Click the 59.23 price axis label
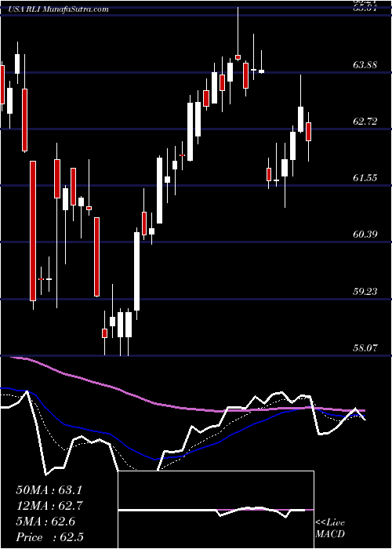 (x=365, y=291)
